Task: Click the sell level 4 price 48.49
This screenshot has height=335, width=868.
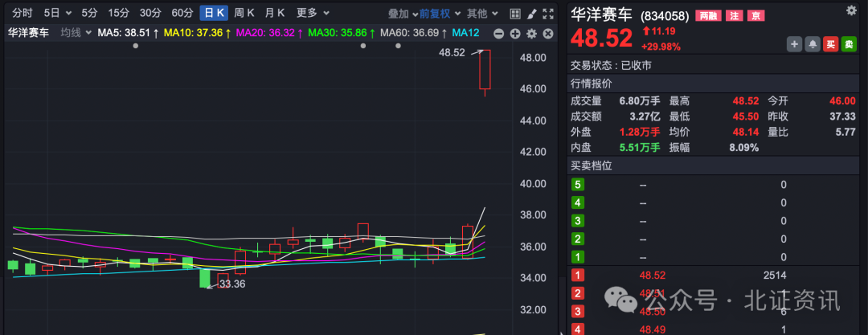Action: pos(652,330)
